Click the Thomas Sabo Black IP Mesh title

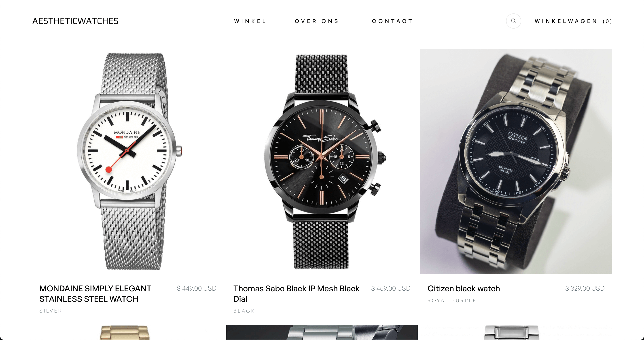coord(297,294)
